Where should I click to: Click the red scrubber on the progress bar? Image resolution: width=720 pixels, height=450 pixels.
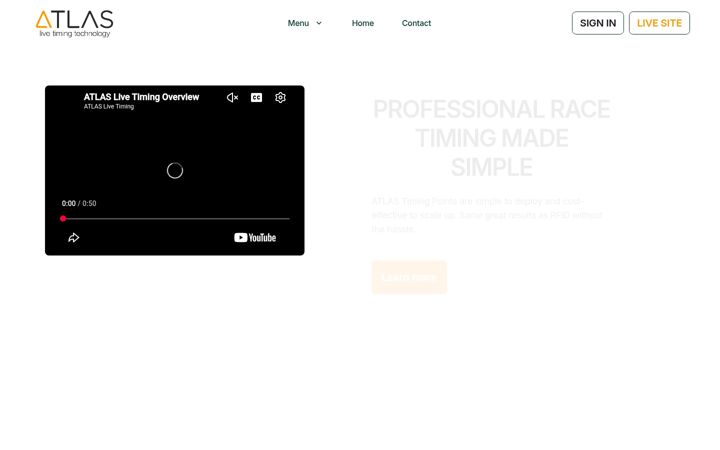click(x=63, y=219)
